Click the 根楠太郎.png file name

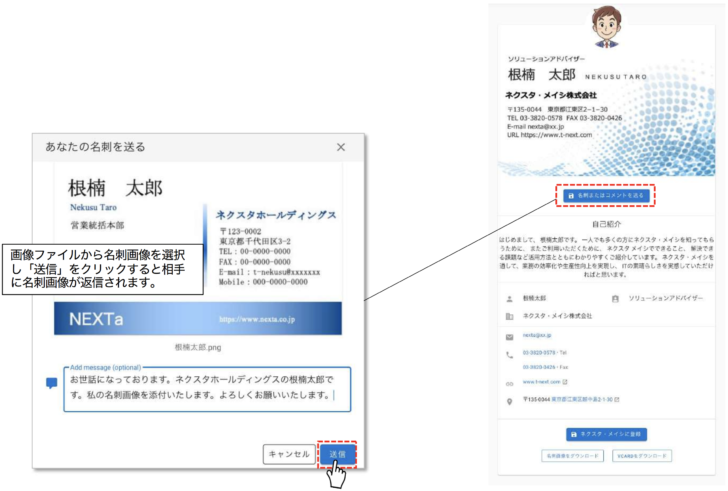coord(198,347)
